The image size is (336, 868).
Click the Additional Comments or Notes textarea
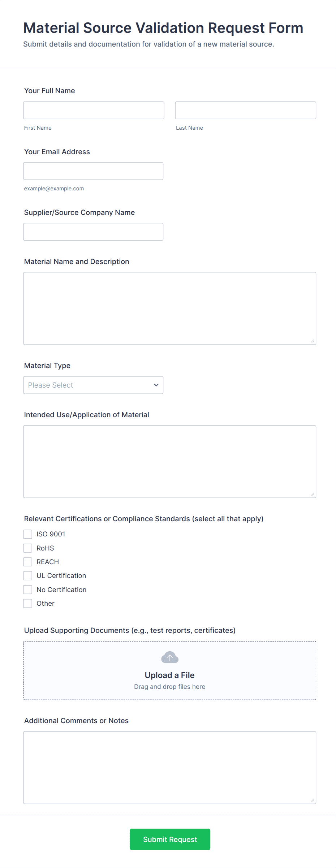tap(169, 767)
